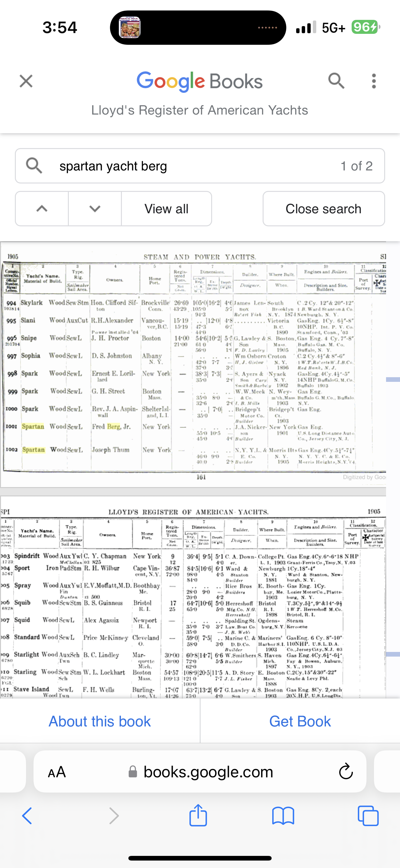Click highlighted 'Spartan' entry for Fred Berg, Jr.

tap(33, 427)
